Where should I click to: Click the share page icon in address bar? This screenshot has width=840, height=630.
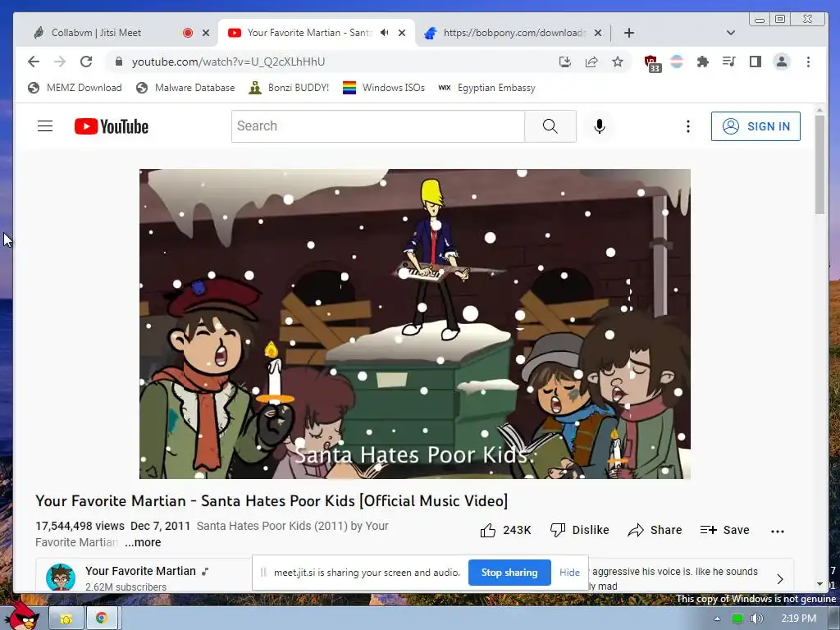coord(591,62)
